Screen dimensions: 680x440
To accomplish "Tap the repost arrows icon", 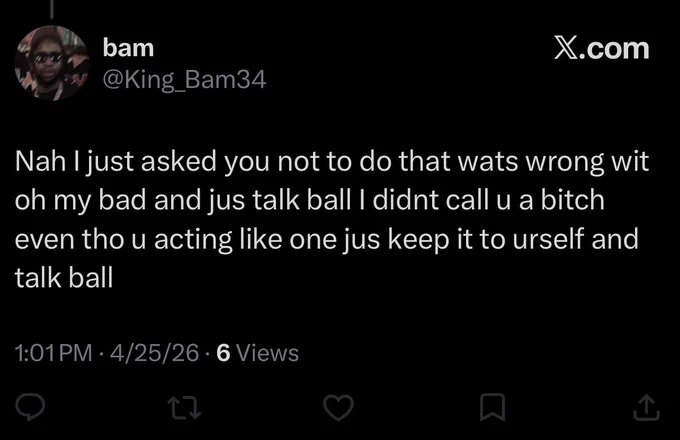I will coord(185,408).
